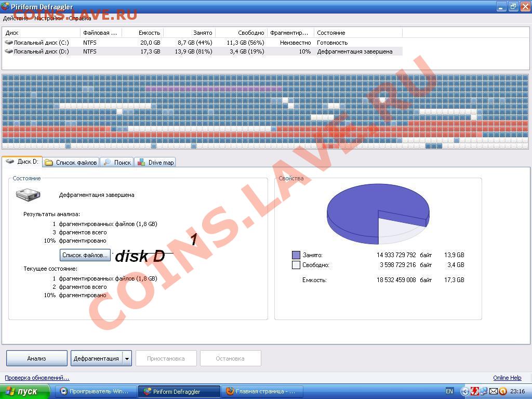The image size is (532, 399).
Task: Switch to Проигрыватель Windows Media taskbar item
Action: click(96, 391)
